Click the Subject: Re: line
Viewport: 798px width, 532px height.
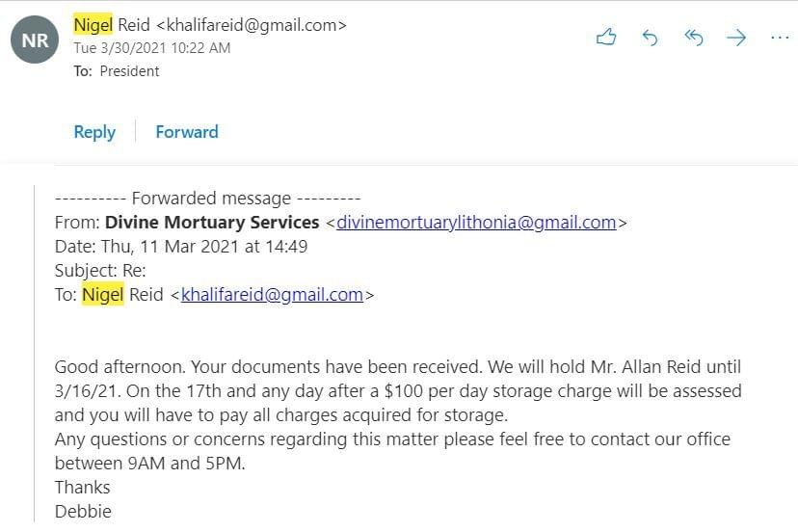100,270
